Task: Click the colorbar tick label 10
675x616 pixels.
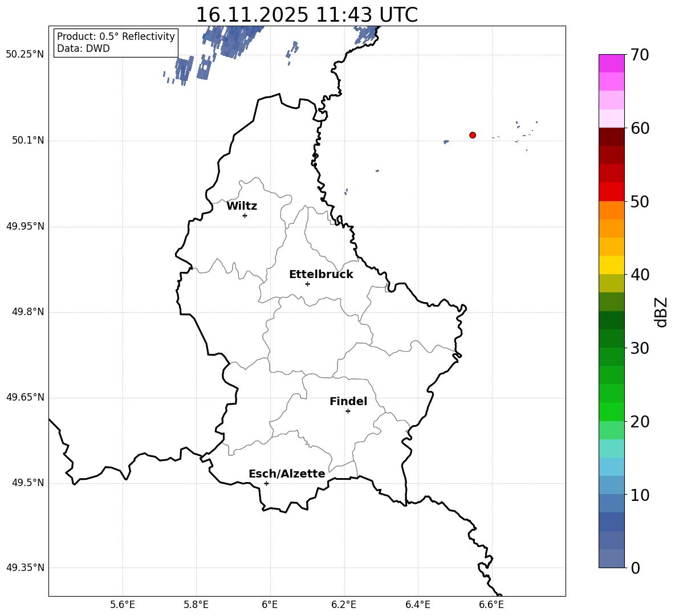Action: pos(640,495)
